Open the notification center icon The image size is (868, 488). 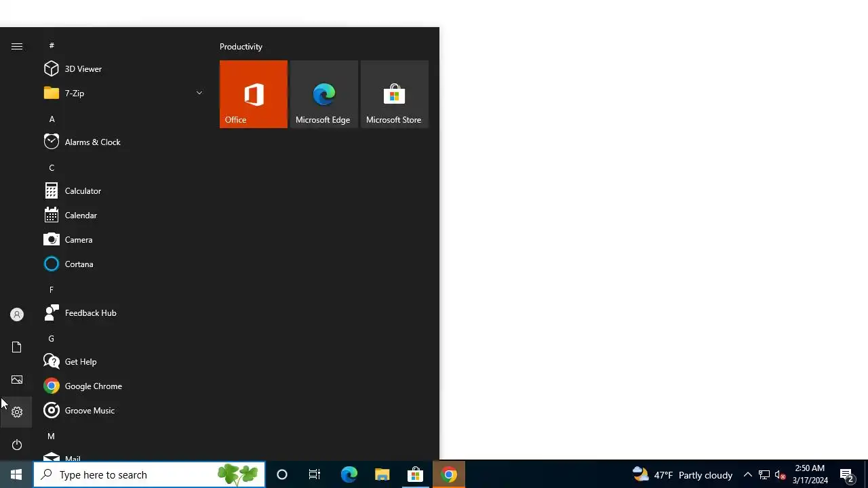click(x=847, y=474)
